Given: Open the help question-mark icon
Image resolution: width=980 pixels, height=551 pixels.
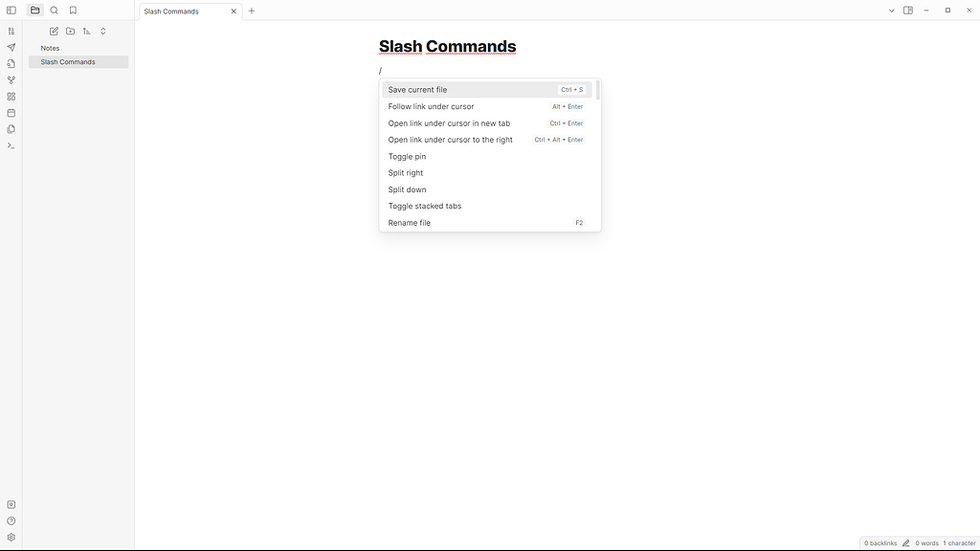Looking at the screenshot, I should click(11, 520).
